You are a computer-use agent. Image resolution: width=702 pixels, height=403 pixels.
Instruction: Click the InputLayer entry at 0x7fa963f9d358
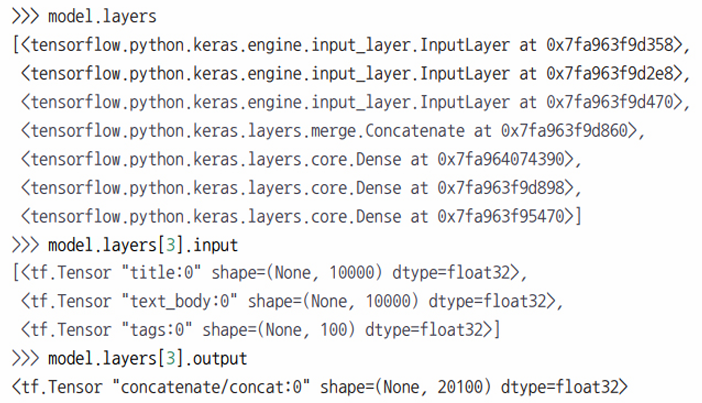tap(351, 45)
